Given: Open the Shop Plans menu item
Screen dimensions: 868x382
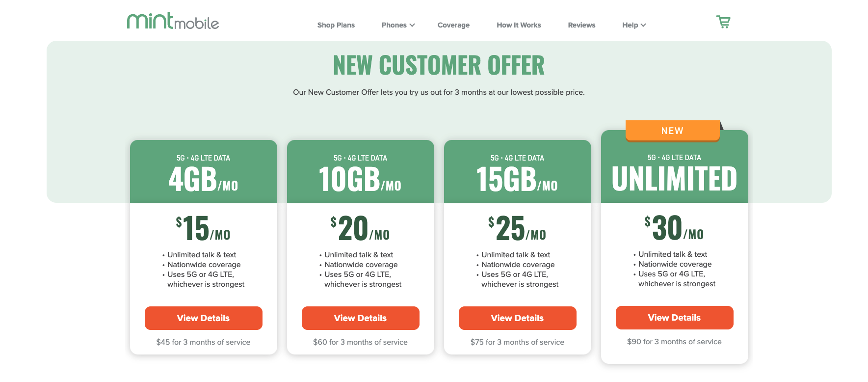Looking at the screenshot, I should (x=336, y=25).
